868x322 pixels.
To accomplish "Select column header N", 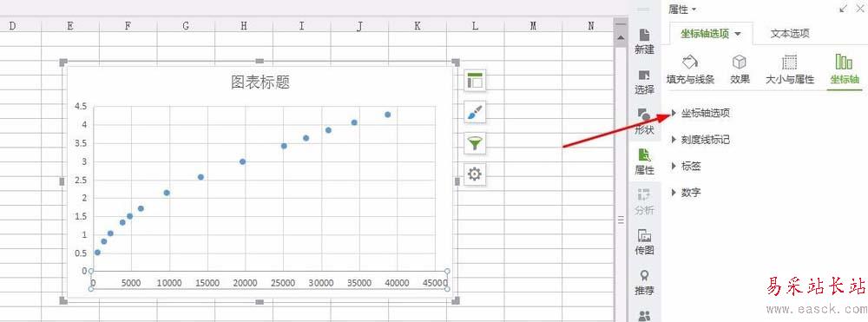I will (x=590, y=25).
